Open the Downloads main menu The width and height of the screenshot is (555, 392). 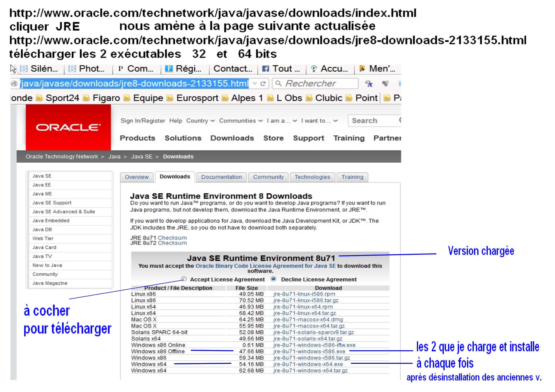pos(232,138)
